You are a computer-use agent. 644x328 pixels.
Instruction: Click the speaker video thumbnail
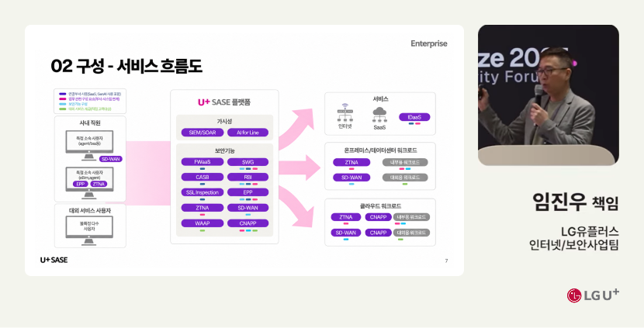point(549,95)
